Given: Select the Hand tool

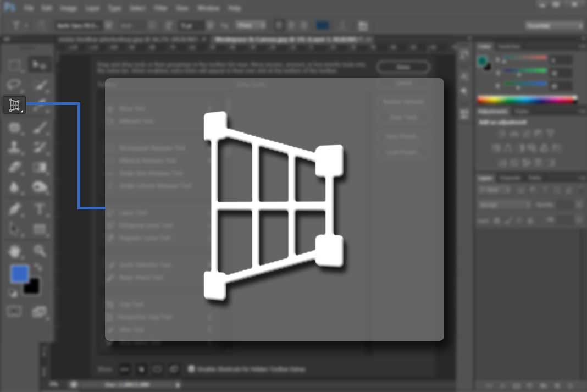Looking at the screenshot, I should 14,251.
